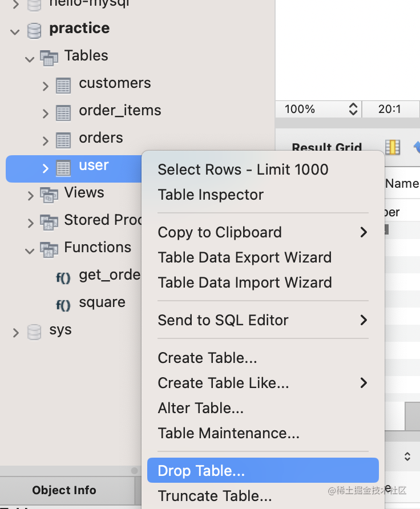Click the Result Grid icon

pyautogui.click(x=392, y=147)
